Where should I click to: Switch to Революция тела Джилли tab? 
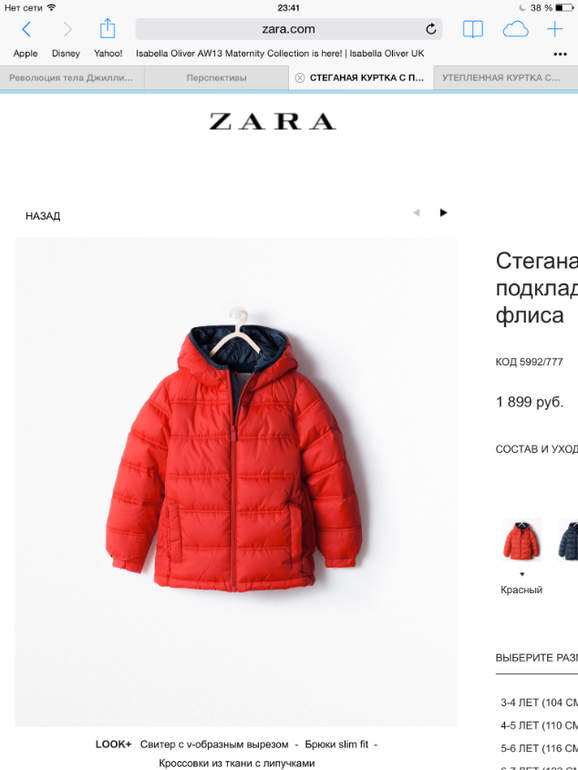(x=72, y=78)
